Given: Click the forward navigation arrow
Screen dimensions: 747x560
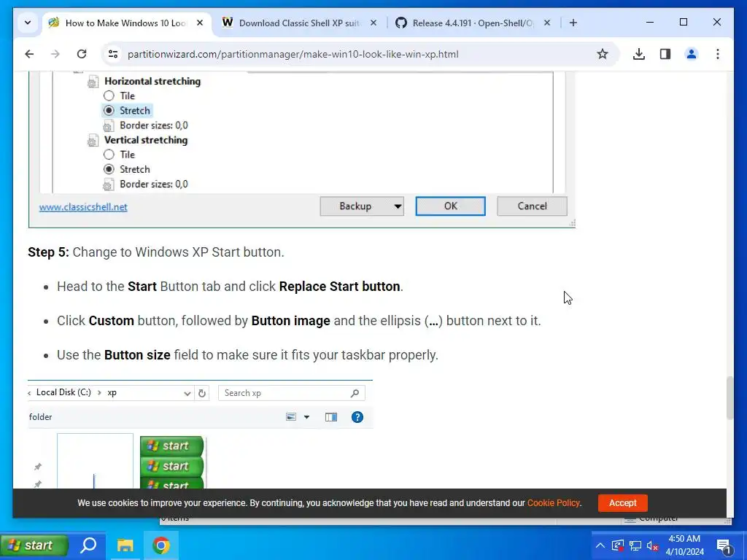Looking at the screenshot, I should [x=55, y=54].
